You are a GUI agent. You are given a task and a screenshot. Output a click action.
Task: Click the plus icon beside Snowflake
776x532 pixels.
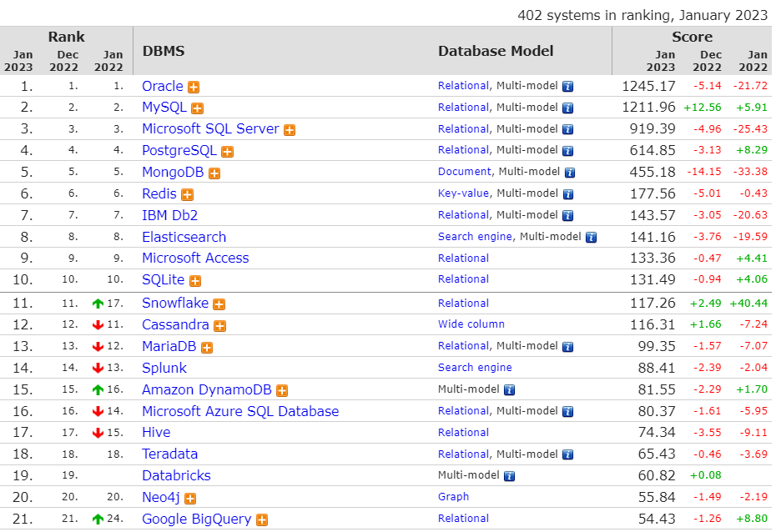pyautogui.click(x=219, y=304)
